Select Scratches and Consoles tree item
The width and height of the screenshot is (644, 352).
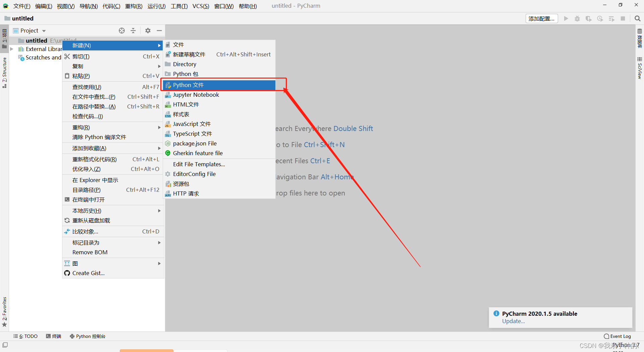[40, 57]
